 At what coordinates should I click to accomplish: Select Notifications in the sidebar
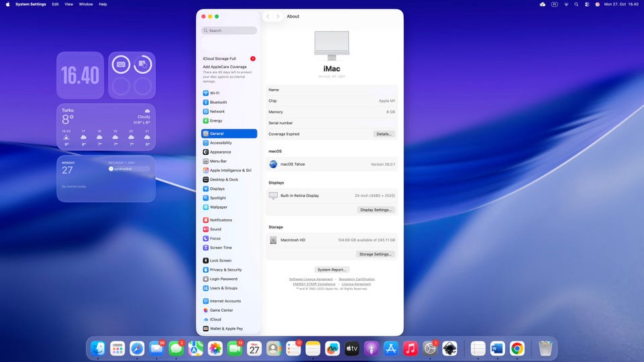221,220
